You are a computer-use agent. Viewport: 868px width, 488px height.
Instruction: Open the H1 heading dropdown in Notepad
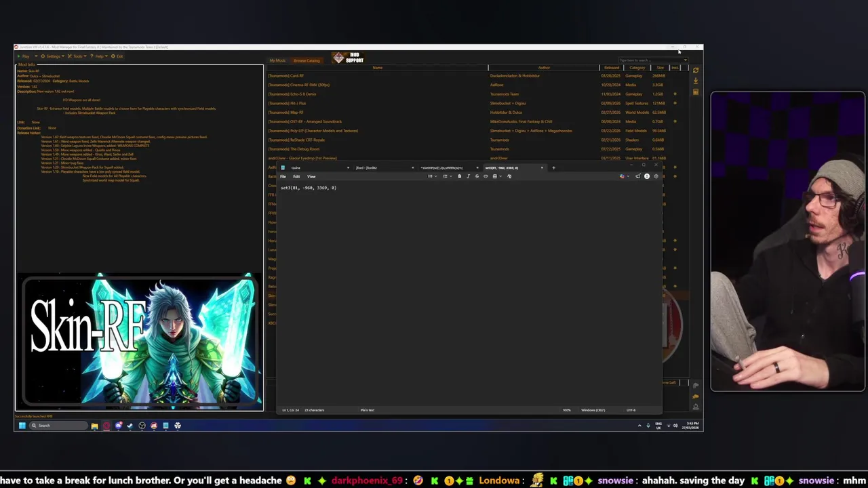433,176
